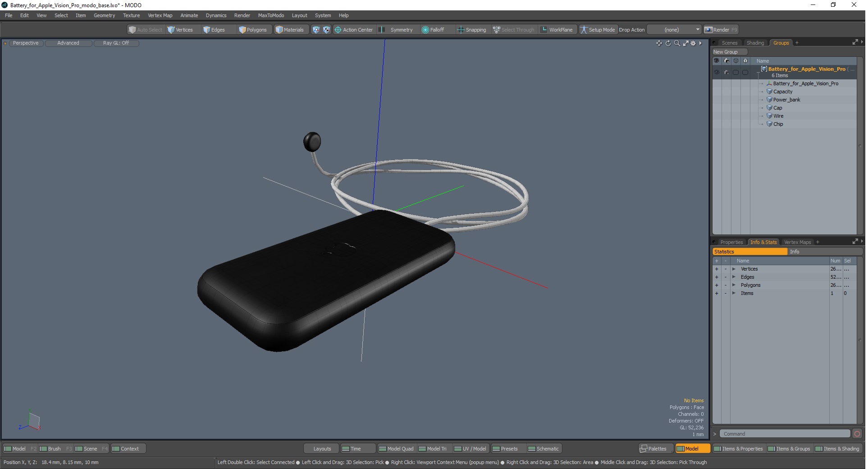Click the Battery locator axis icon
This screenshot has width=868, height=469.
[769, 83]
